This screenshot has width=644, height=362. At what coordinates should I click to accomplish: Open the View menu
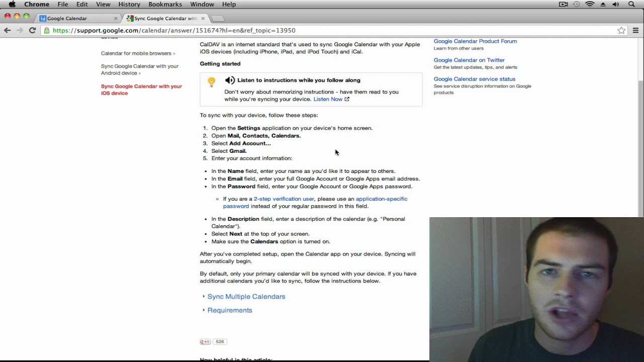coord(103,4)
